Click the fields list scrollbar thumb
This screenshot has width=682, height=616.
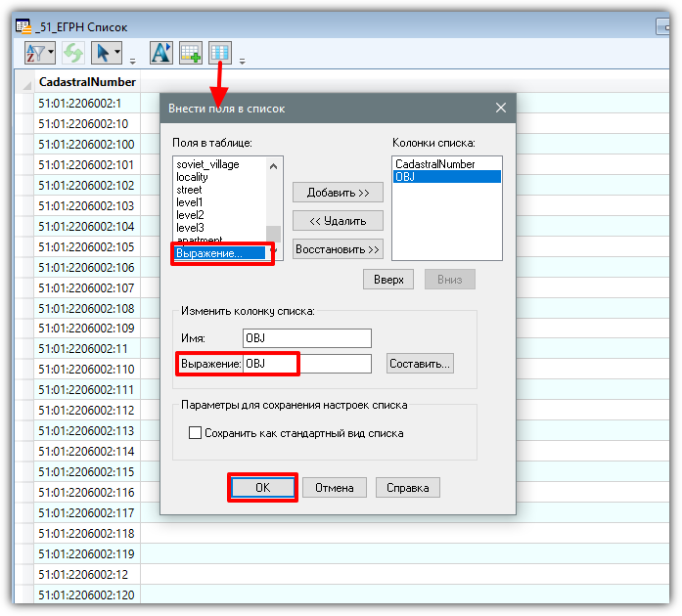pyautogui.click(x=273, y=234)
